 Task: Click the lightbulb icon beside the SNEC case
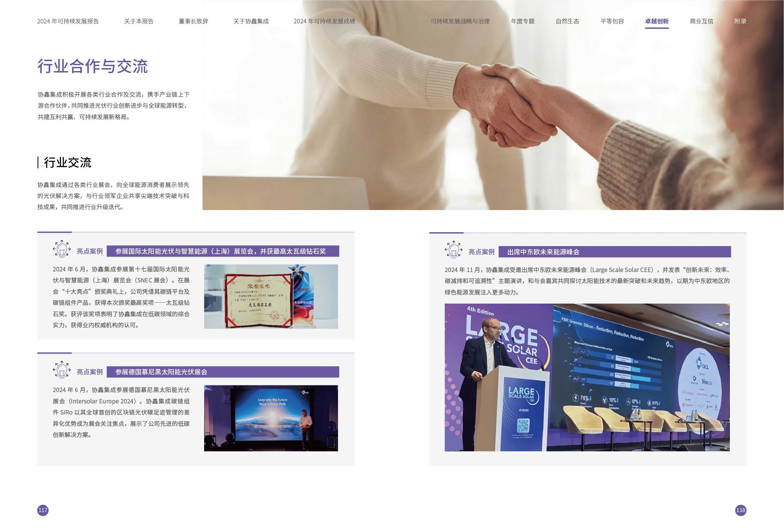click(x=62, y=249)
